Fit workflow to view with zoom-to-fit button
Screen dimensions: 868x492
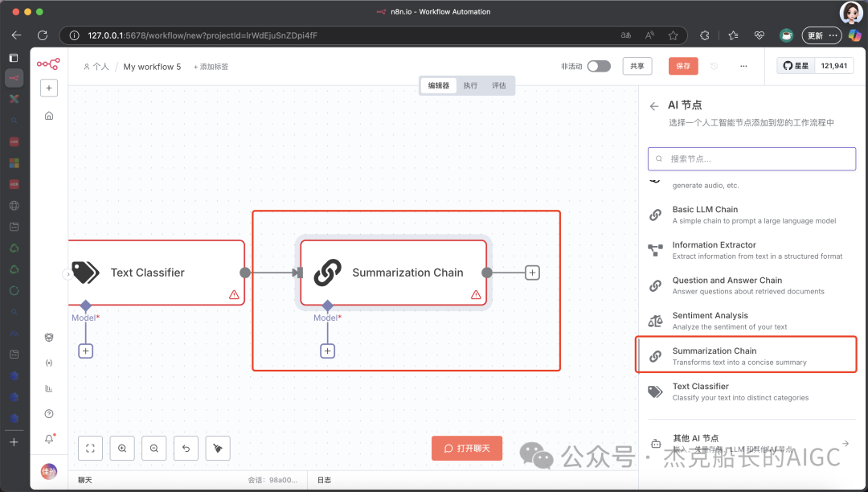[x=90, y=449]
